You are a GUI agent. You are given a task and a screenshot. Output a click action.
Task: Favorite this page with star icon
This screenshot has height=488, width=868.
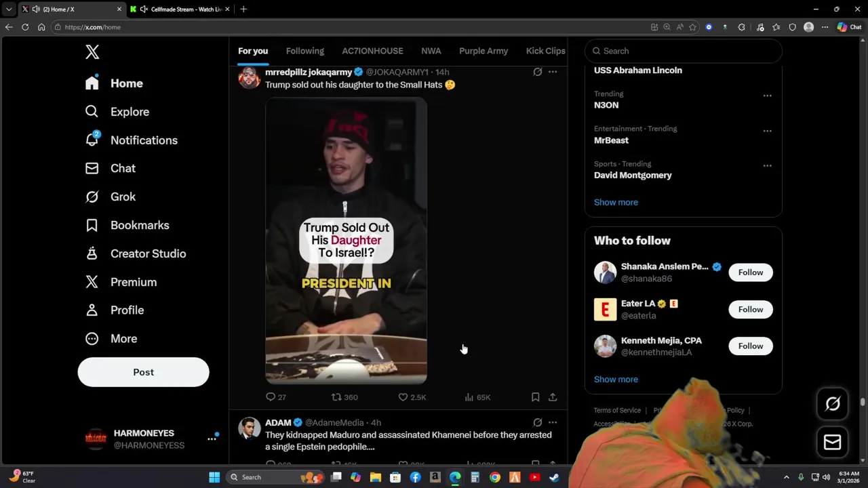click(692, 27)
